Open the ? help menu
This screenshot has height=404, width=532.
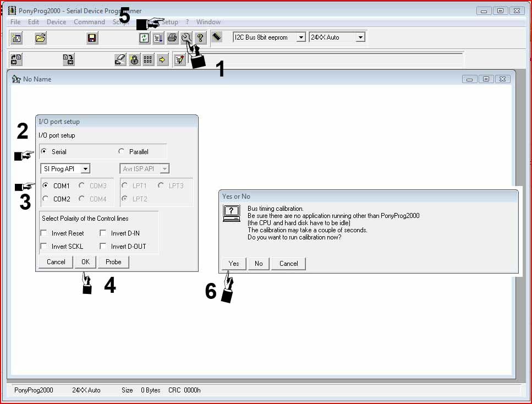[187, 22]
